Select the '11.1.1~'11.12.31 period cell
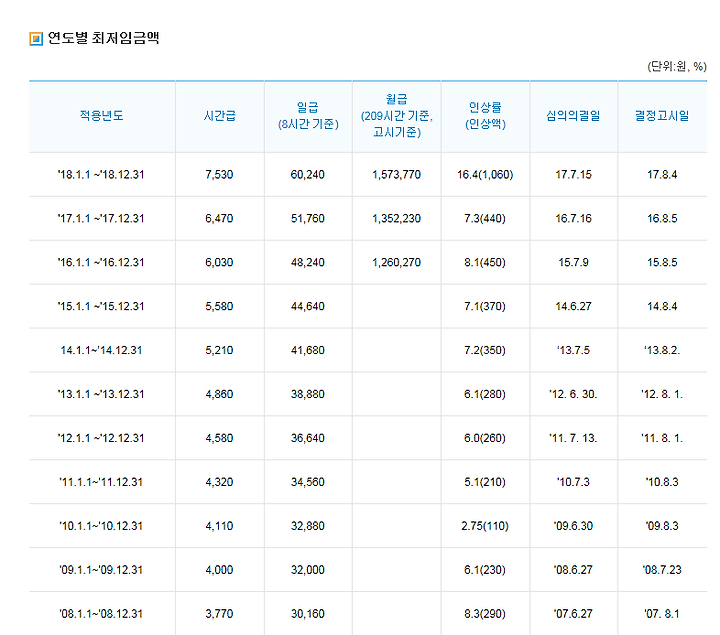 (101, 482)
